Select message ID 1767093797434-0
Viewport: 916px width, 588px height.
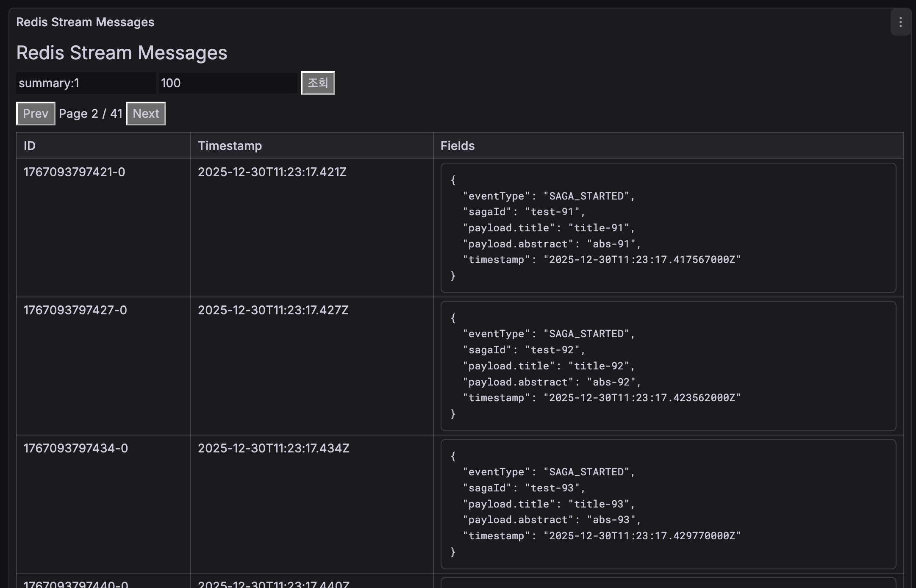pos(76,448)
